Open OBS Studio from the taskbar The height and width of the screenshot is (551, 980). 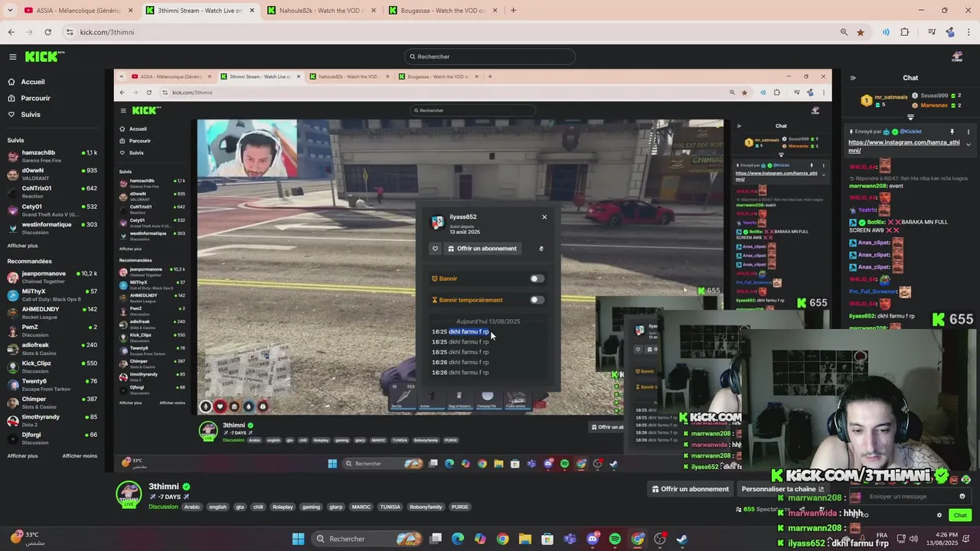coord(660,539)
